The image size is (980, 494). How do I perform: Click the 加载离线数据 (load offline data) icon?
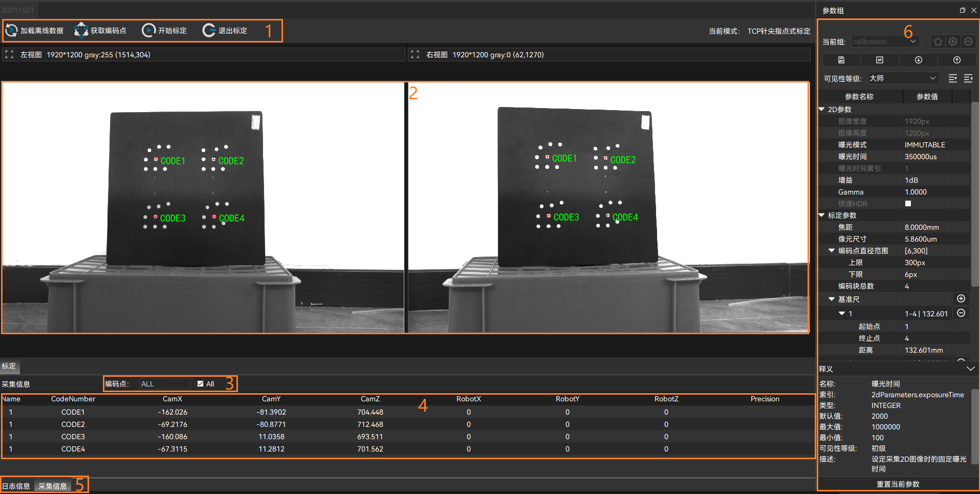click(11, 30)
